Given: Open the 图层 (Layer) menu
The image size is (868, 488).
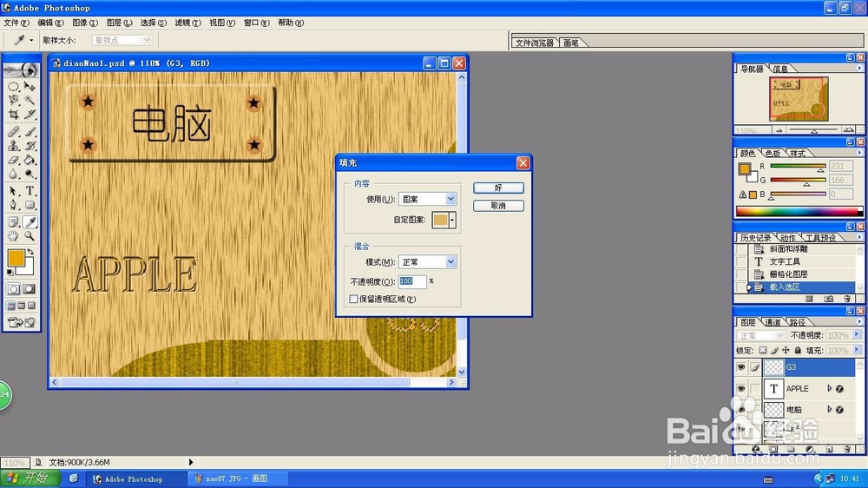Looking at the screenshot, I should tap(119, 23).
